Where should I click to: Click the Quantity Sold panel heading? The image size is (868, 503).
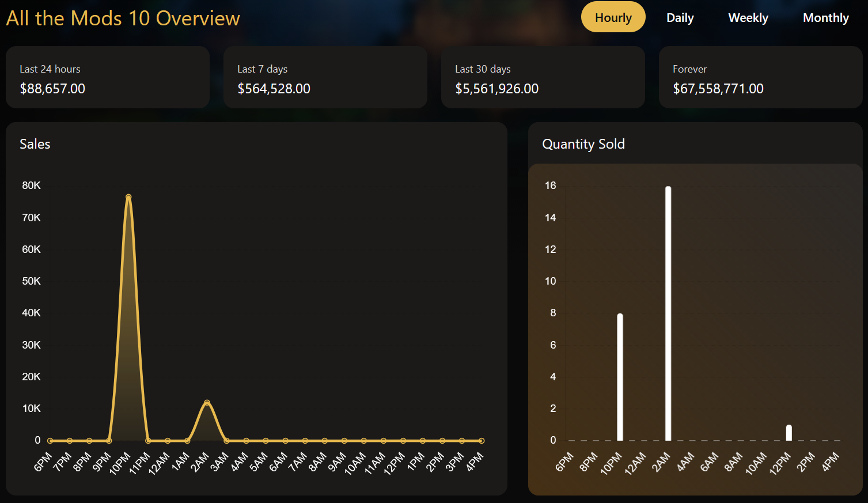click(583, 144)
